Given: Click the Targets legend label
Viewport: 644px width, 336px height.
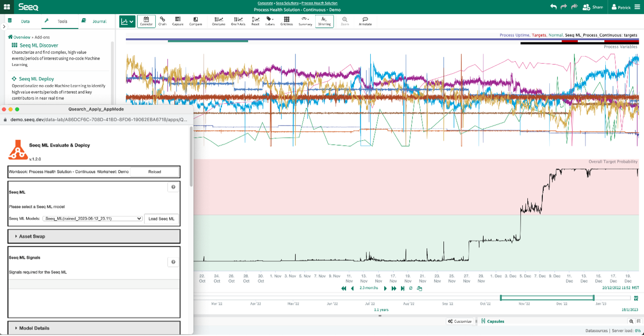Looking at the screenshot, I should [539, 35].
